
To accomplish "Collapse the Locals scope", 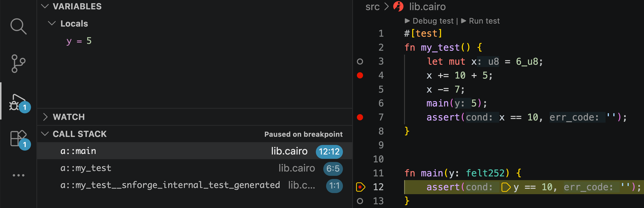I will tap(52, 24).
